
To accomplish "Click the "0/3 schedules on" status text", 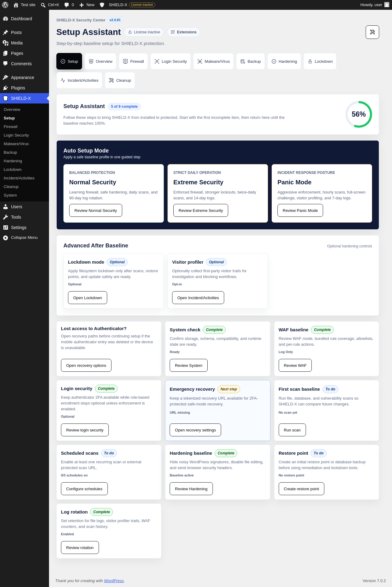I will pyautogui.click(x=74, y=475).
